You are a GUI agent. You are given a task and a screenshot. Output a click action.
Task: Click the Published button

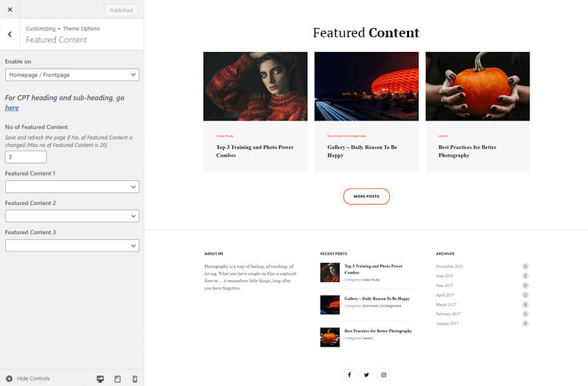121,10
